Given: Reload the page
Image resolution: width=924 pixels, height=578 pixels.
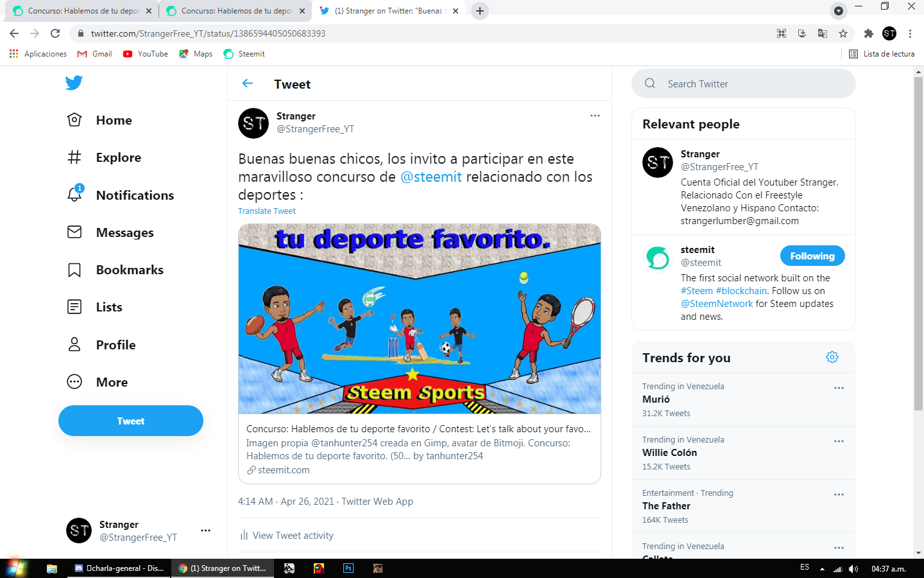Looking at the screenshot, I should [x=55, y=33].
